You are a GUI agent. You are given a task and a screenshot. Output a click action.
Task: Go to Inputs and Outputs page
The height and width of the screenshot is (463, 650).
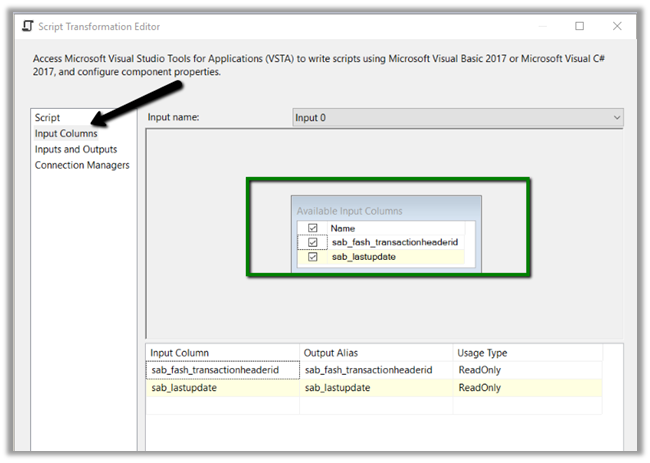click(76, 149)
